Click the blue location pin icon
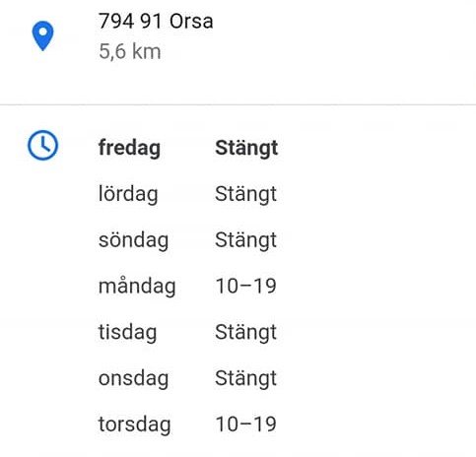476x457 pixels. click(x=42, y=35)
